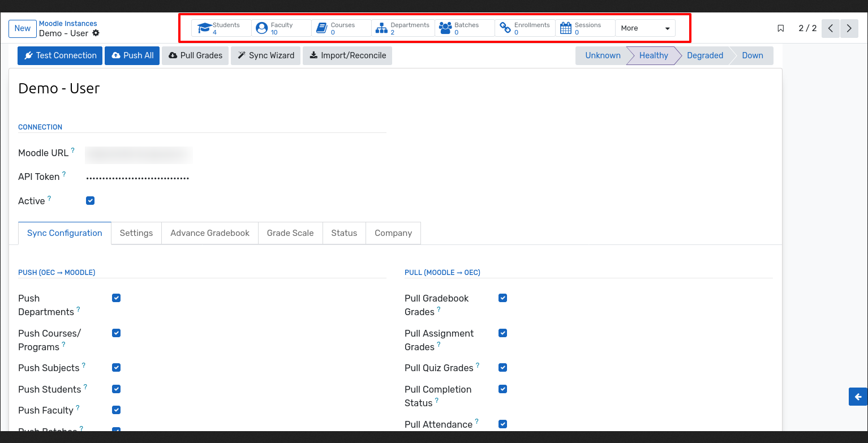Toggle the Push Subjects checkbox
This screenshot has width=868, height=443.
(116, 367)
